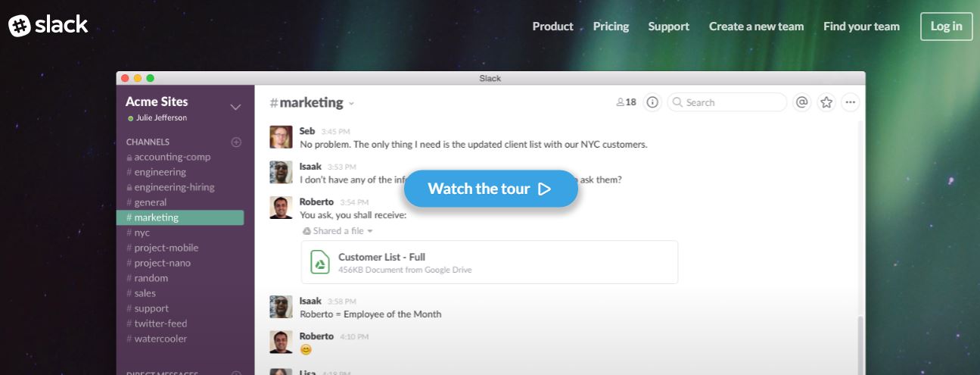Click Seb's avatar thumbnail
980x375 pixels.
(281, 137)
